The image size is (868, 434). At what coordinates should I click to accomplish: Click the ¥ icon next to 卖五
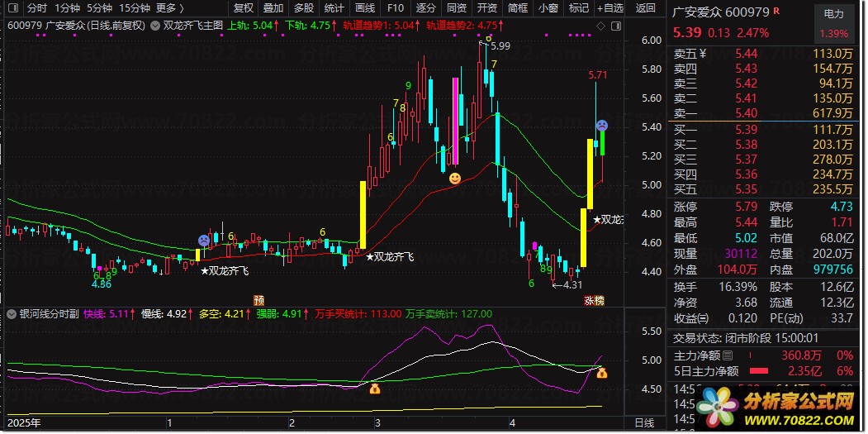[703, 54]
